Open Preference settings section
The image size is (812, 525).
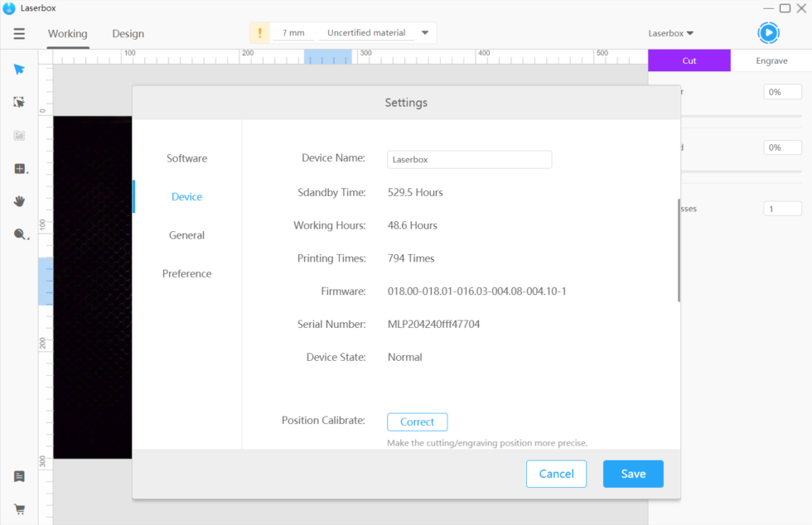pos(187,273)
